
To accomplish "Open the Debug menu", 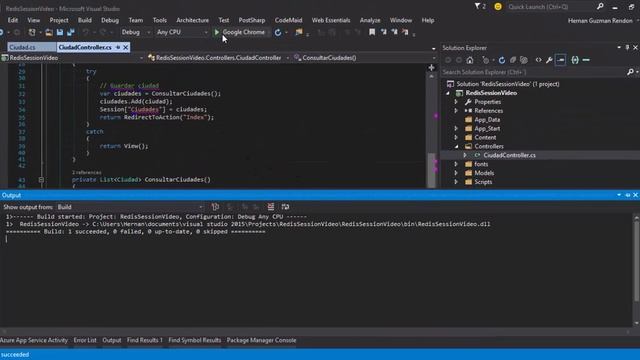I will coord(110,20).
